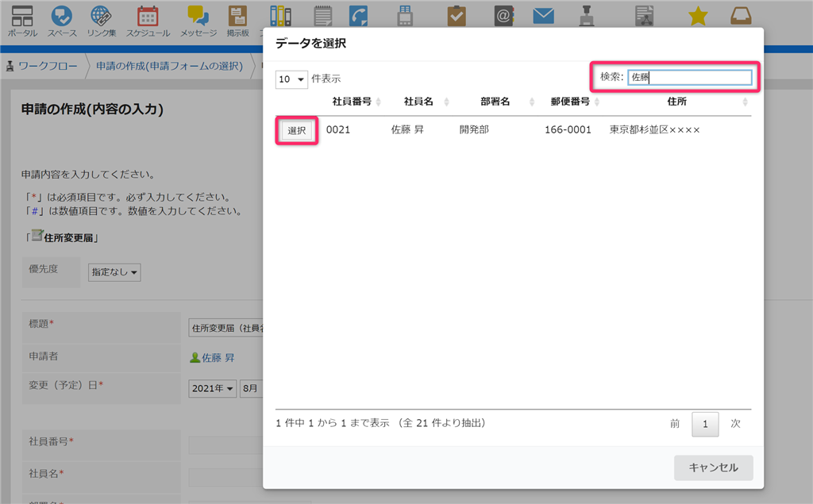Click the 次 next page link
The width and height of the screenshot is (813, 504).
point(735,424)
